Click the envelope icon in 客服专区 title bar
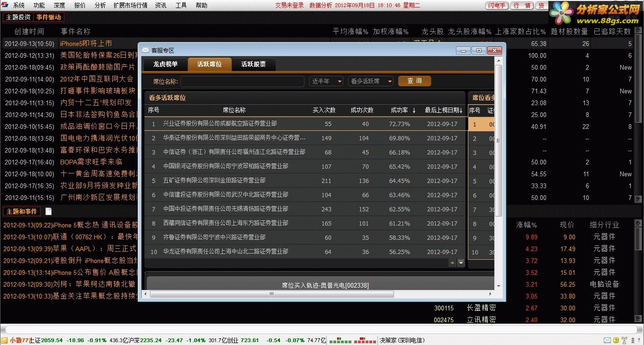Viewport: 644px width, 345px height. point(145,50)
